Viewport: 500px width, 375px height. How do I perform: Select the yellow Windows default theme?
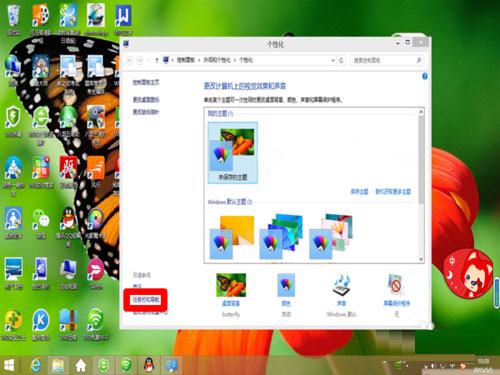tap(232, 237)
